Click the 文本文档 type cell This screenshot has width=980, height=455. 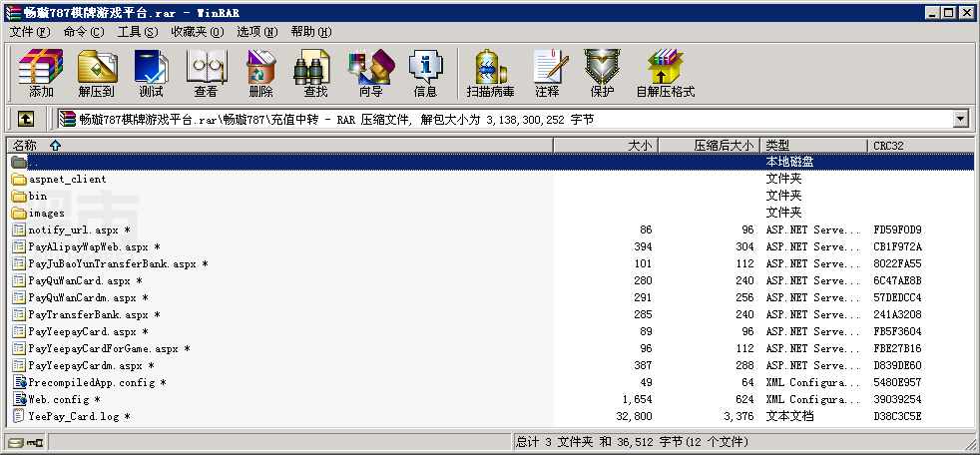click(790, 416)
